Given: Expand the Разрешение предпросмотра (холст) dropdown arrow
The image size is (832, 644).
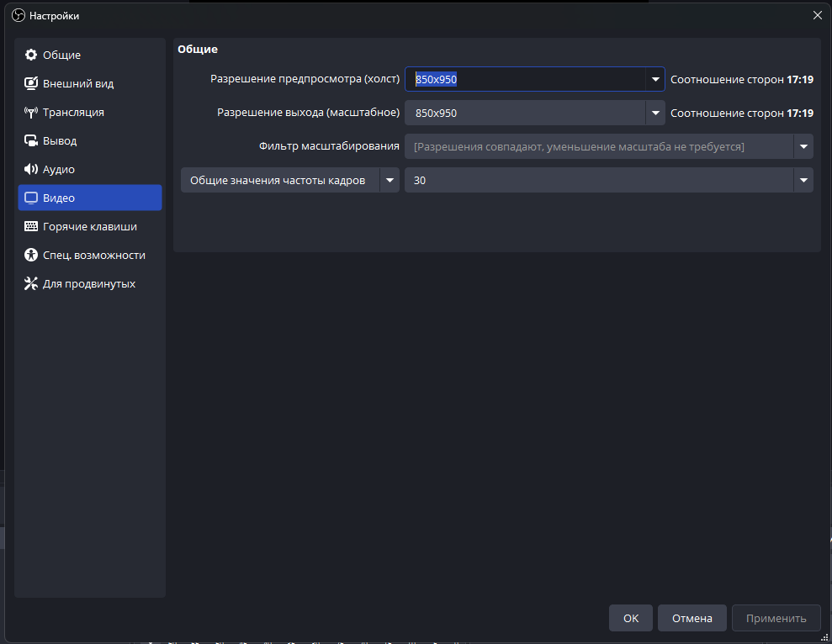Looking at the screenshot, I should [655, 79].
